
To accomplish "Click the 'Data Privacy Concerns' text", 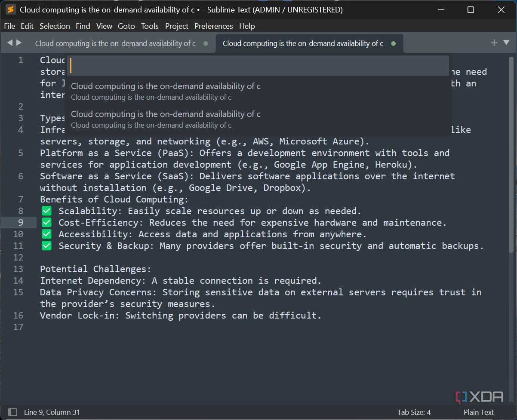I will 98,292.
